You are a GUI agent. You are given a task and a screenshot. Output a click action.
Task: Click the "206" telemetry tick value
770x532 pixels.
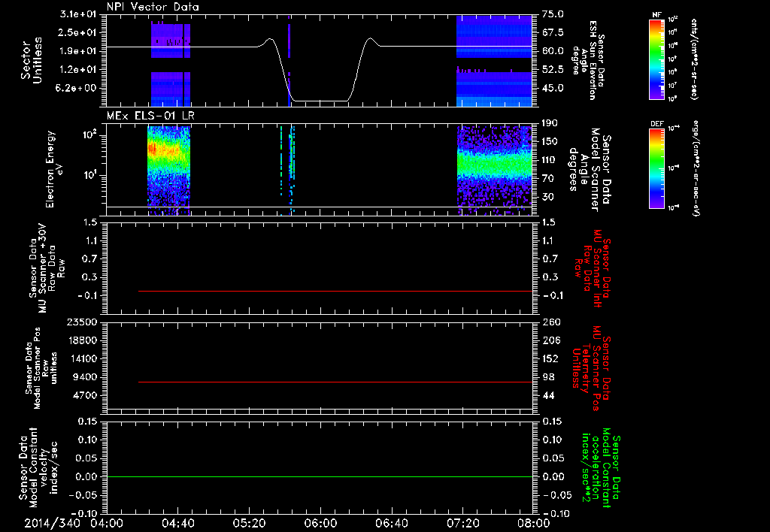pos(550,340)
